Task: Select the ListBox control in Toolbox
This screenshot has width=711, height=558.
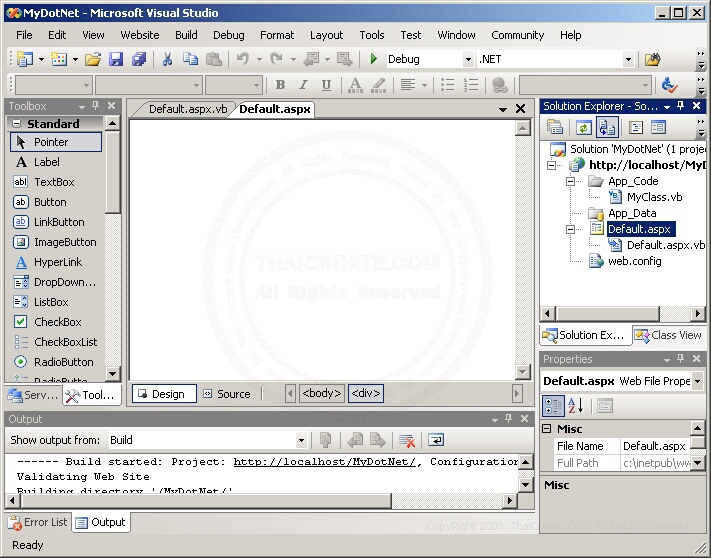Action: (56, 302)
